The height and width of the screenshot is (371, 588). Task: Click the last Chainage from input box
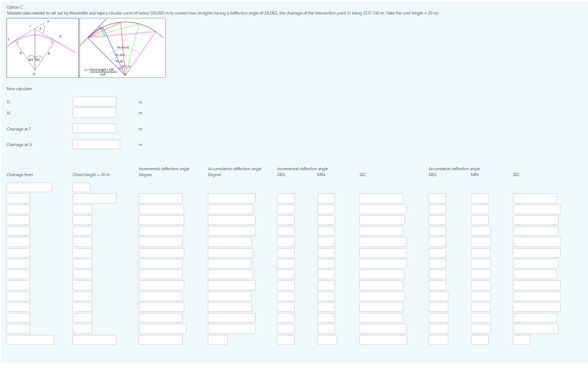coord(30,339)
